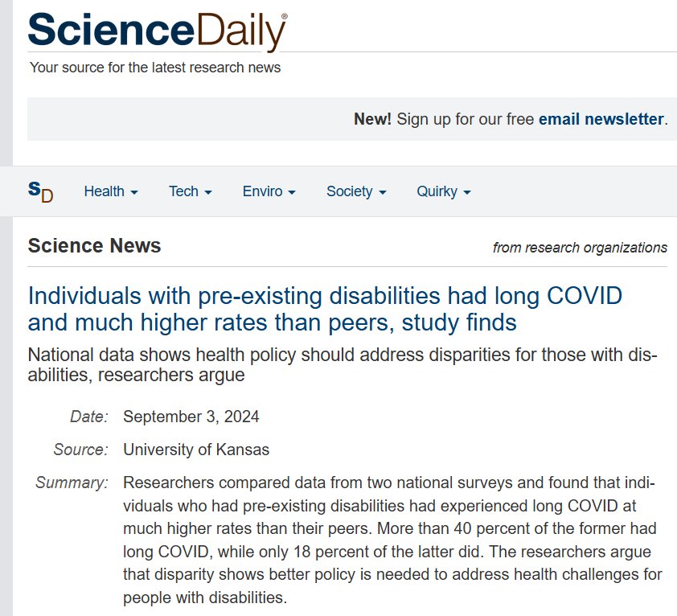The image size is (677, 616).
Task: Click the Science News section heading
Action: 94,246
